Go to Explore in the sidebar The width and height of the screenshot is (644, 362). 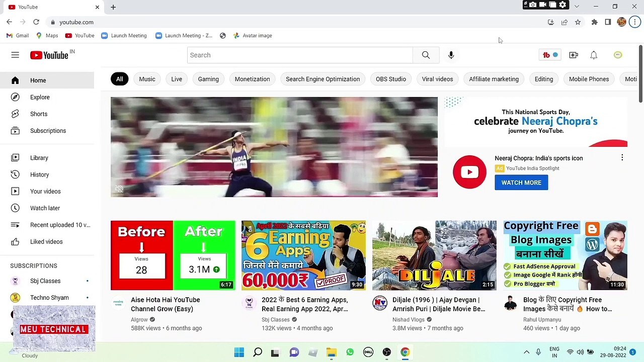click(x=47, y=97)
